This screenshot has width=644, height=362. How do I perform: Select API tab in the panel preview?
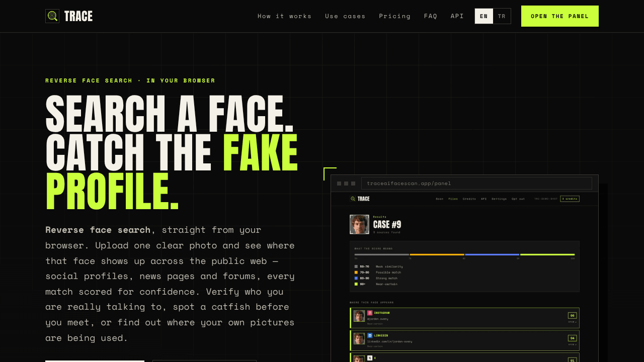[484, 199]
